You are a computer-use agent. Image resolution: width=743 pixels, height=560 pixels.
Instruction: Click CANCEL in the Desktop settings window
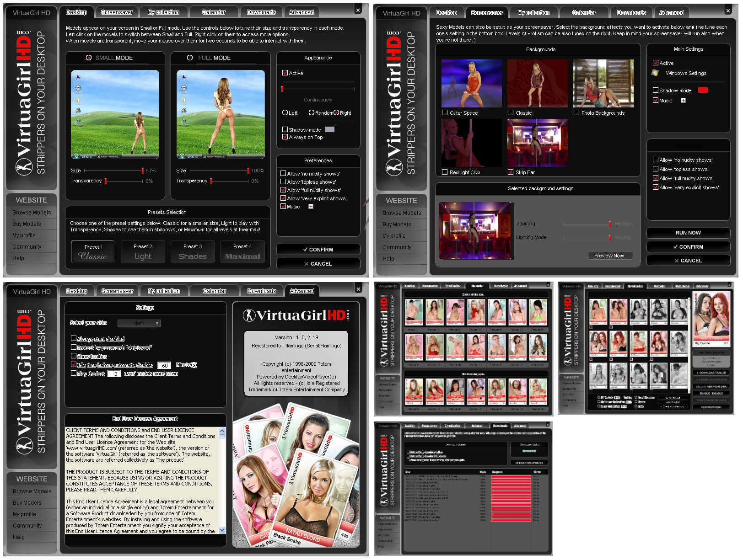coord(318,264)
